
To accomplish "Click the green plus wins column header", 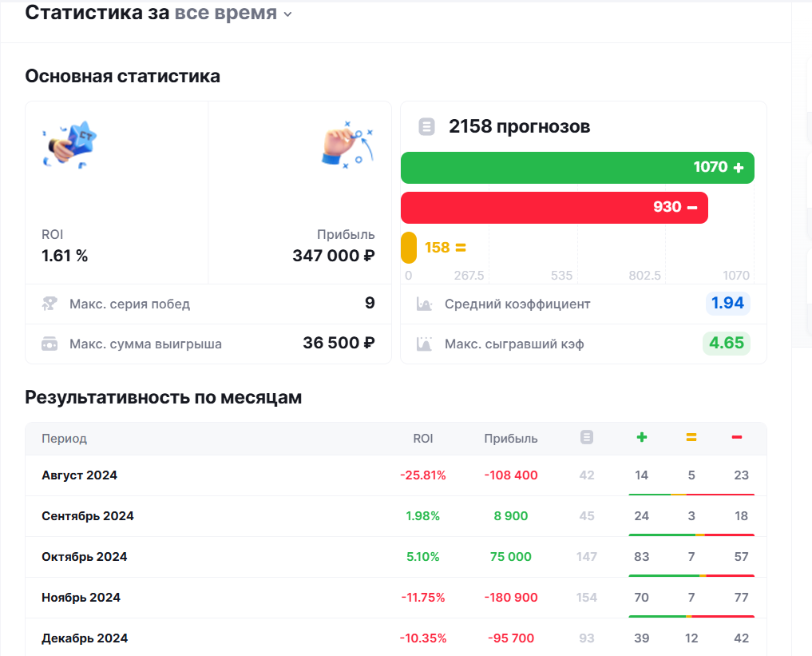I will pyautogui.click(x=642, y=437).
